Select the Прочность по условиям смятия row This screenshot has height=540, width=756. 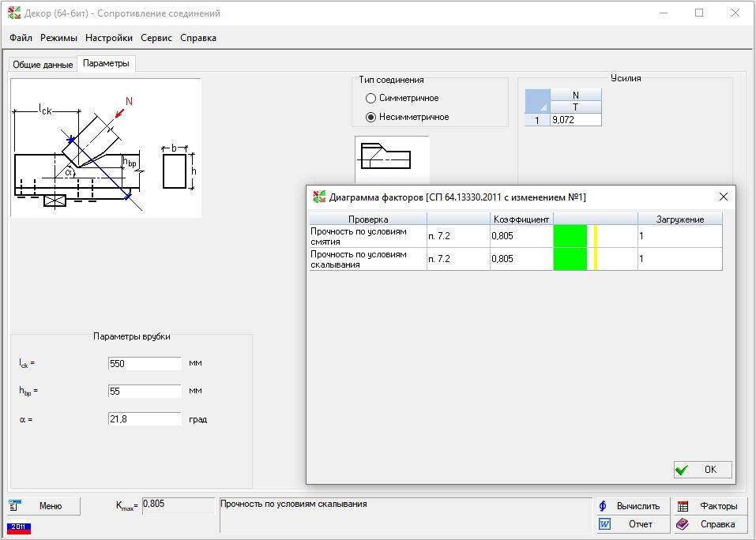click(516, 236)
